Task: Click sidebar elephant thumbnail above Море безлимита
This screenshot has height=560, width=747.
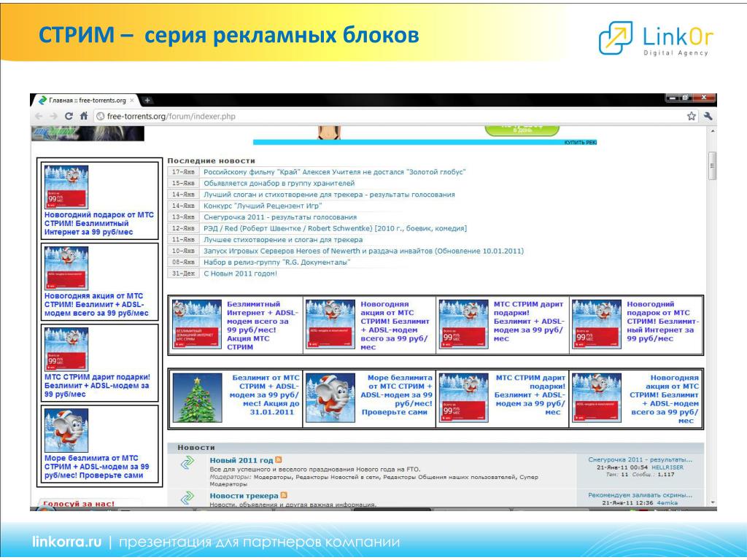Action: [66, 430]
